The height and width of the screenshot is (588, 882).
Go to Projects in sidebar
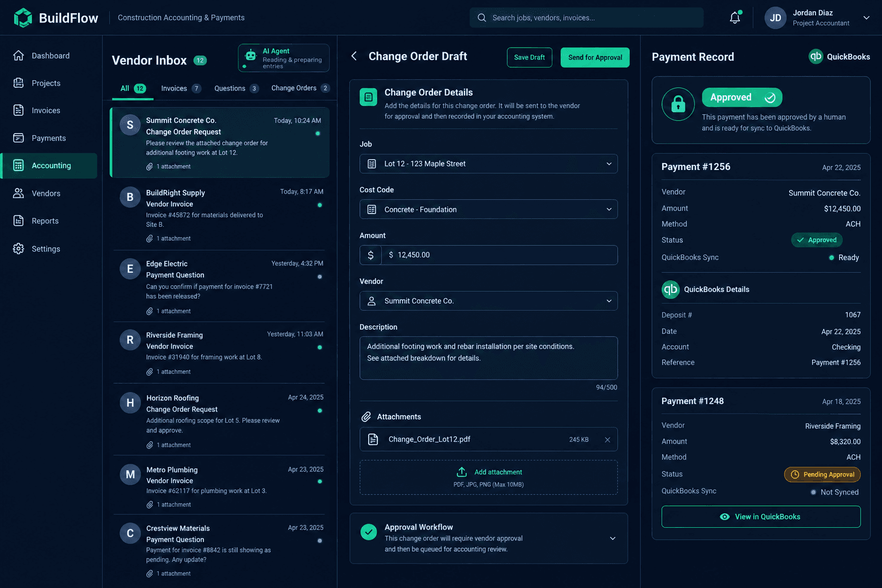(x=49, y=83)
